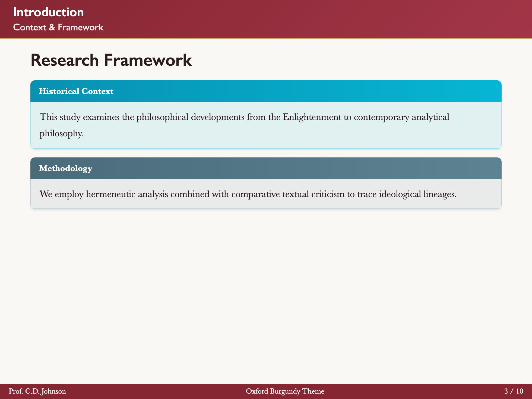Viewport: 532px width, 399px height.
Task: Click the word developments in the first block
Action: tap(218, 117)
